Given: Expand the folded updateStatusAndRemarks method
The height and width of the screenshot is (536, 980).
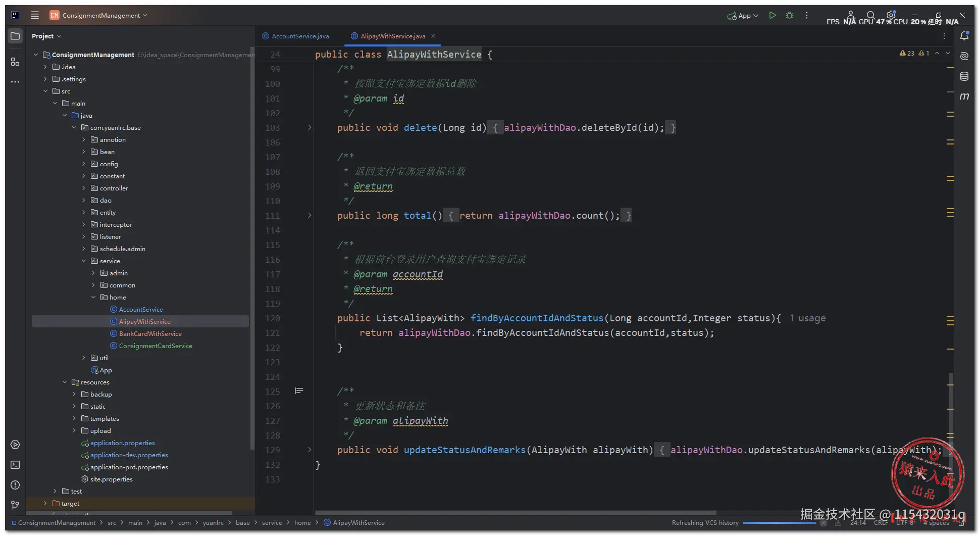Looking at the screenshot, I should click(x=310, y=450).
